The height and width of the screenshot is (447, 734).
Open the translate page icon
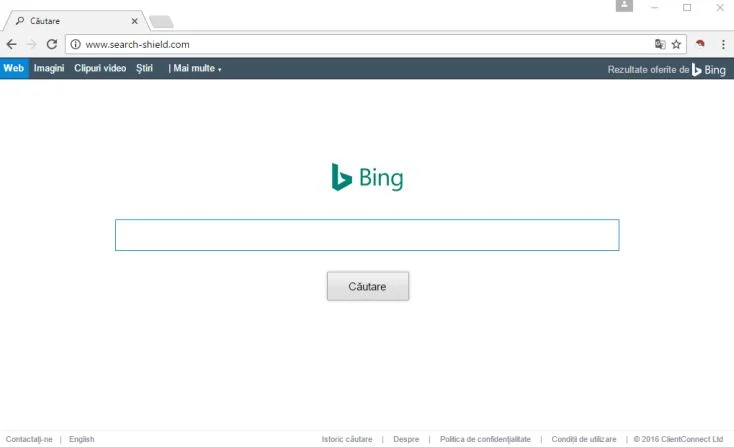tap(660, 44)
